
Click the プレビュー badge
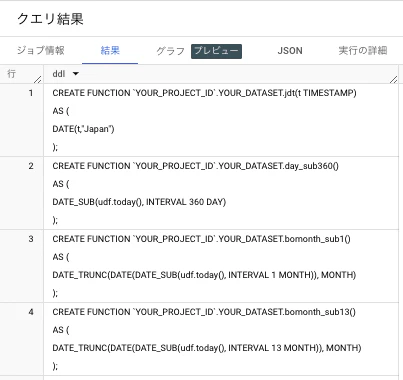pos(216,51)
